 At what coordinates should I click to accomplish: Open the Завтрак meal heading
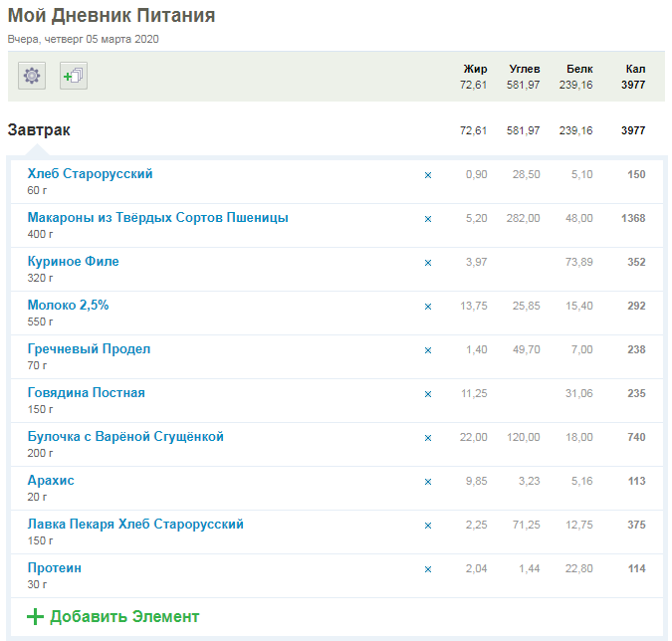[x=39, y=130]
